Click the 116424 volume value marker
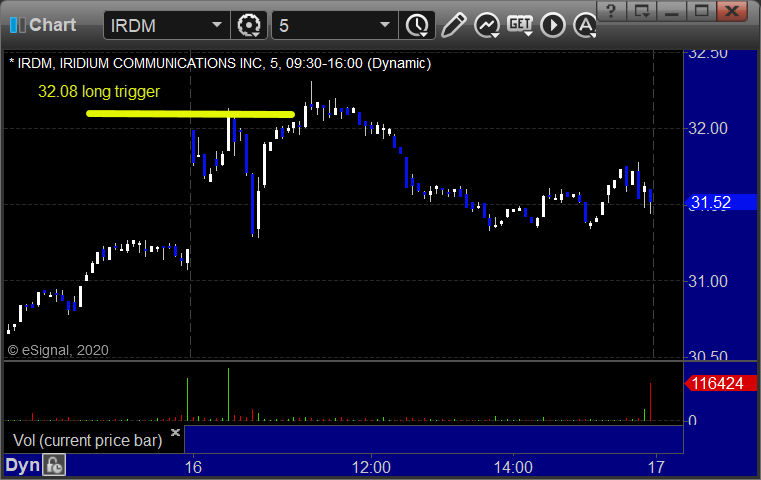Image resolution: width=761 pixels, height=480 pixels. click(x=721, y=383)
